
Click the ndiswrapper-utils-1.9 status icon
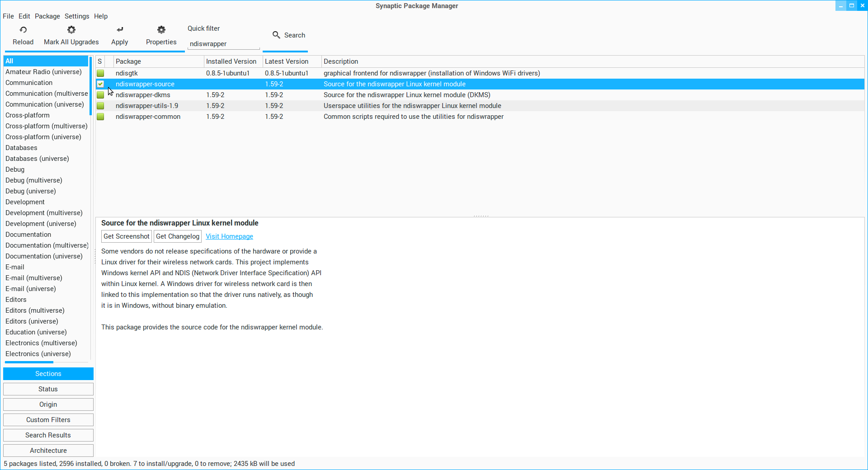coord(100,106)
